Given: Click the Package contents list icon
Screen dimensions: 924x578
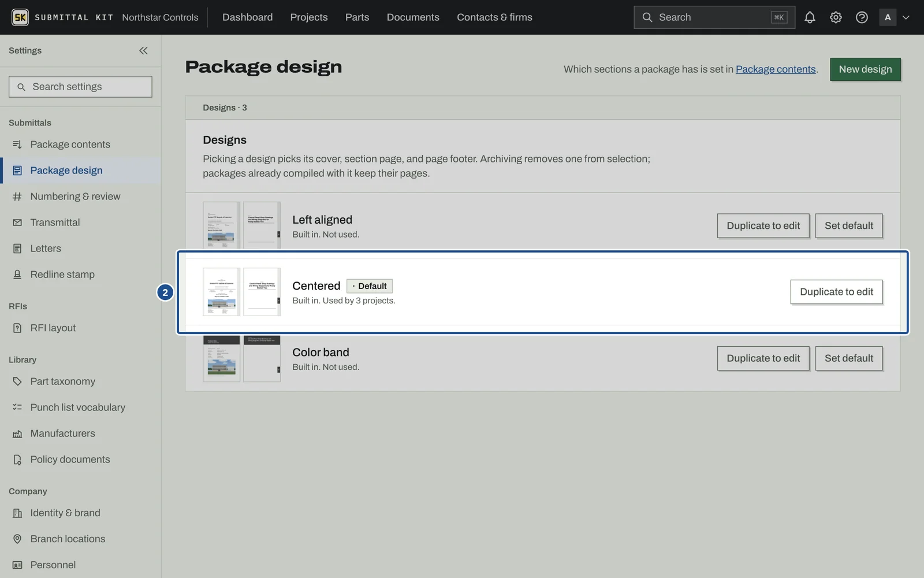Looking at the screenshot, I should [17, 144].
